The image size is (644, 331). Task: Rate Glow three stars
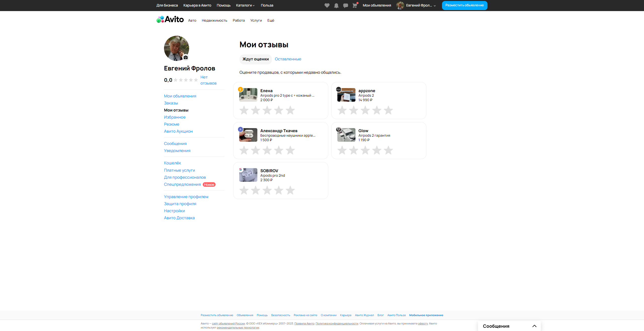pos(365,150)
